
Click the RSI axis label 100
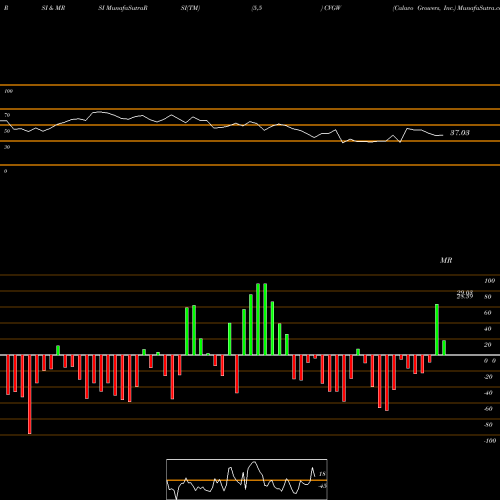point(8,91)
